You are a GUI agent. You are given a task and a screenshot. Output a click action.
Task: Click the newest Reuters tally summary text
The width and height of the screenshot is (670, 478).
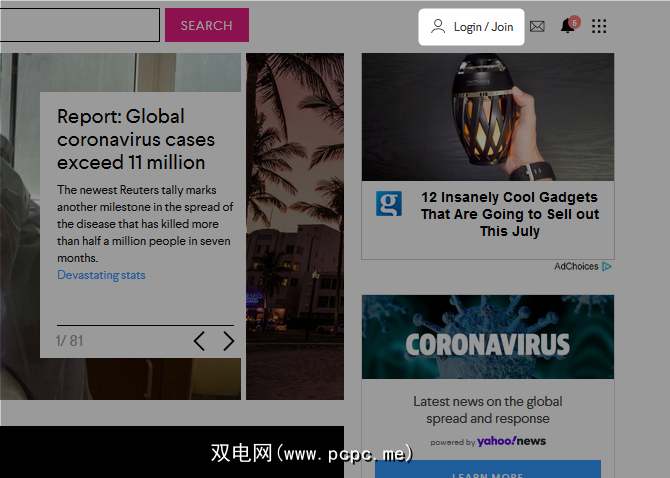click(x=145, y=224)
